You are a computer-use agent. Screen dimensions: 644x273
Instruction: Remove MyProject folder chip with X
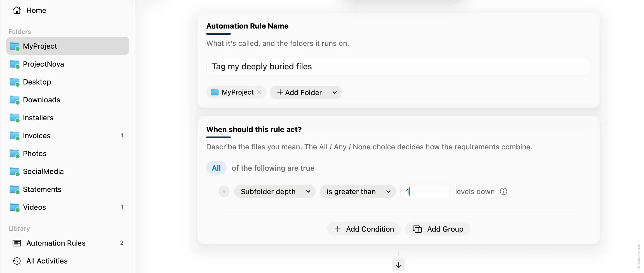[x=259, y=92]
